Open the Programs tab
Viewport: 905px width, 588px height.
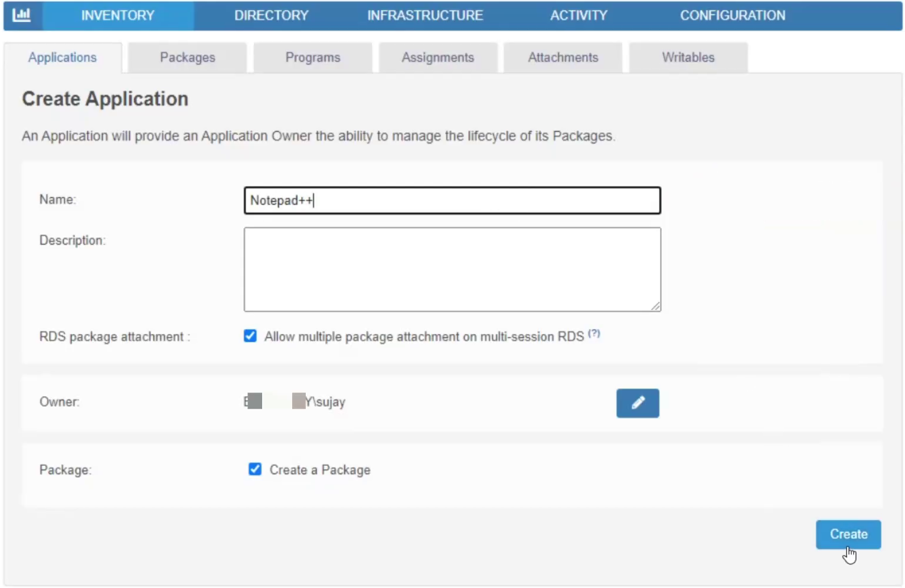click(x=313, y=57)
